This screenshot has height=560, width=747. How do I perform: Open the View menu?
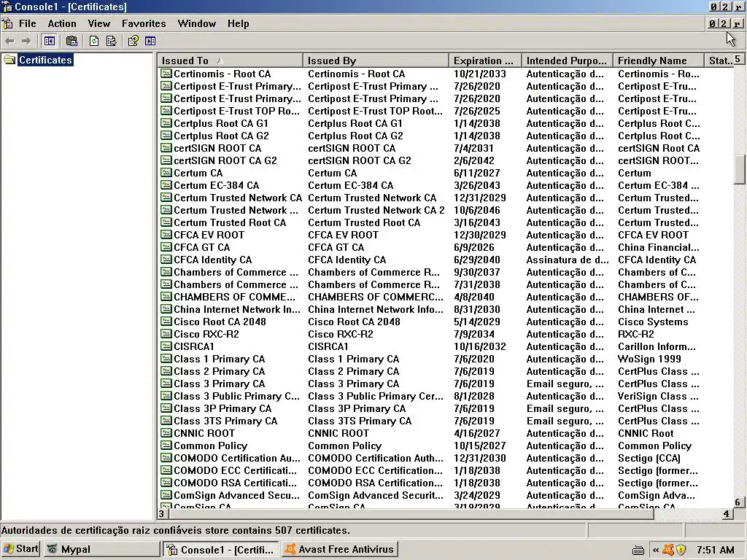(99, 23)
